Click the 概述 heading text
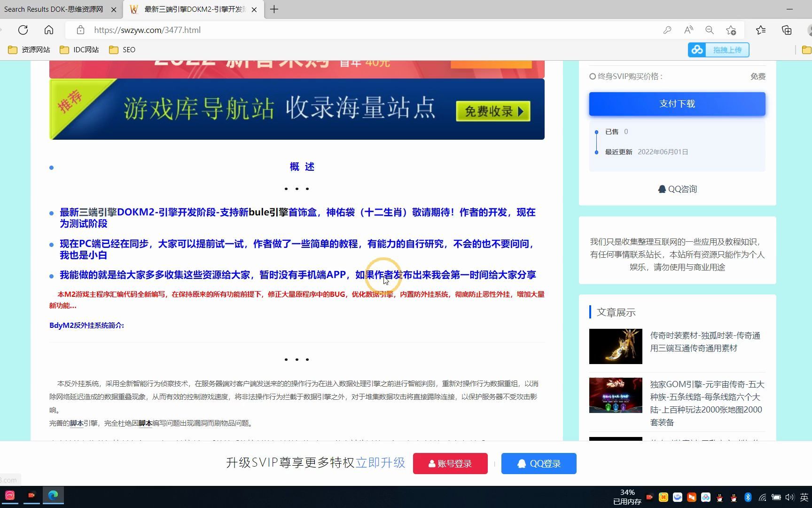This screenshot has height=508, width=812. tap(302, 167)
